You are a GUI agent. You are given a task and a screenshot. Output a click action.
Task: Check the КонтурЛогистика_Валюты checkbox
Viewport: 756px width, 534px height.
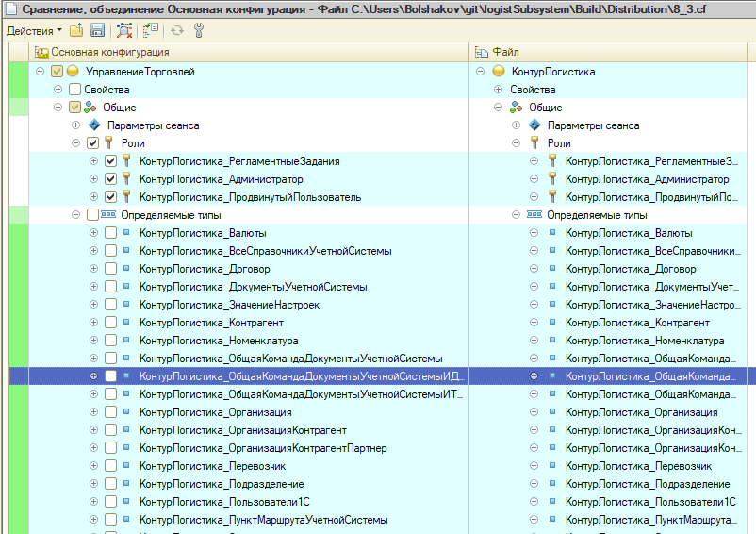point(111,233)
